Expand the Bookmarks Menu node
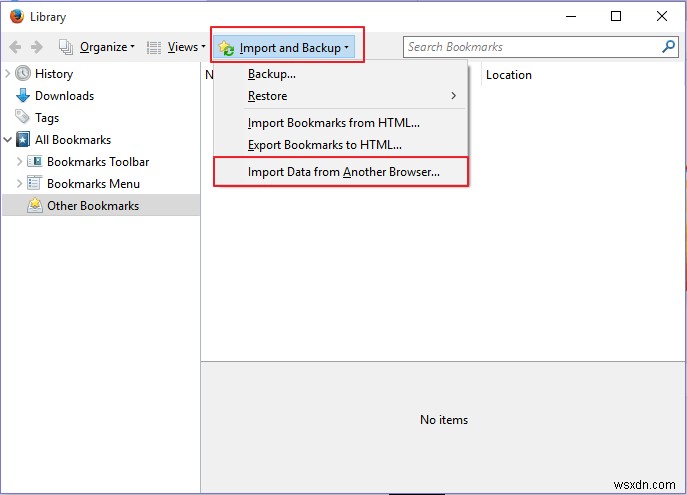687x495 pixels. point(19,183)
